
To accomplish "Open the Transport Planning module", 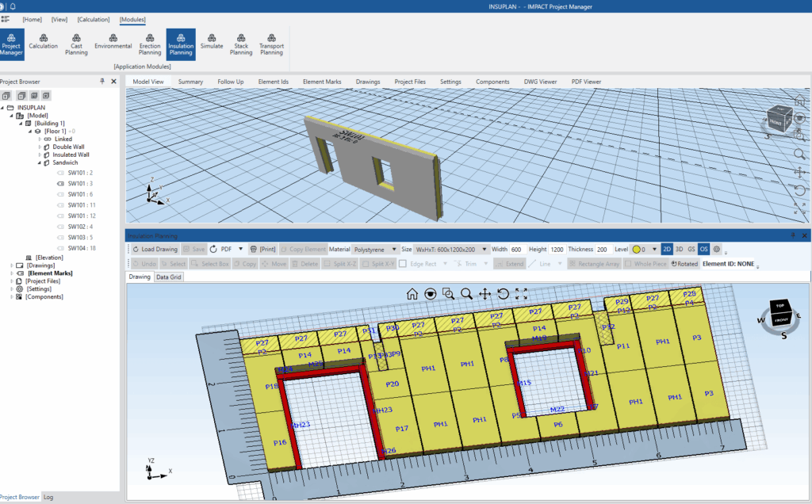I will (271, 44).
